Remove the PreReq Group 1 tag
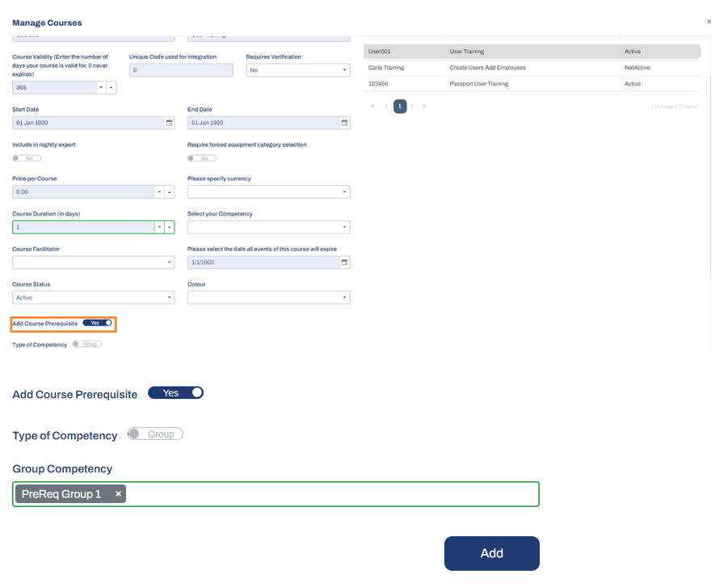 [119, 494]
